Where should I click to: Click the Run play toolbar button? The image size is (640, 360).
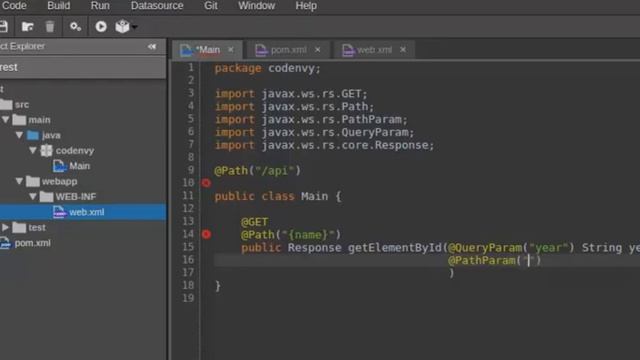pyautogui.click(x=101, y=27)
